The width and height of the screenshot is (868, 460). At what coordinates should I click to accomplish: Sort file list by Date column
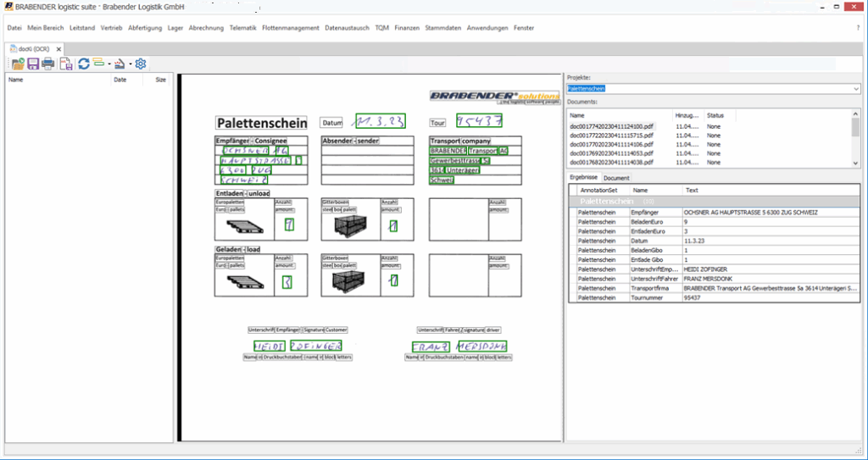click(x=120, y=80)
